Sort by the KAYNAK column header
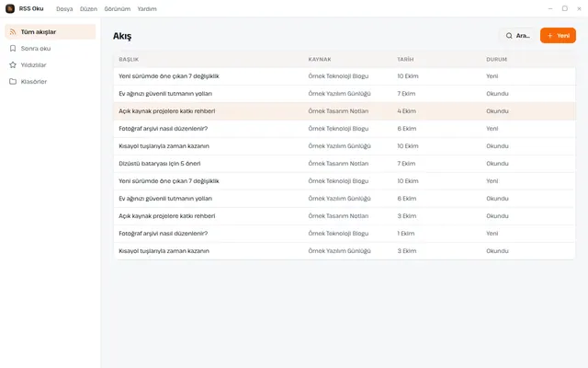This screenshot has height=368, width=588. click(320, 59)
